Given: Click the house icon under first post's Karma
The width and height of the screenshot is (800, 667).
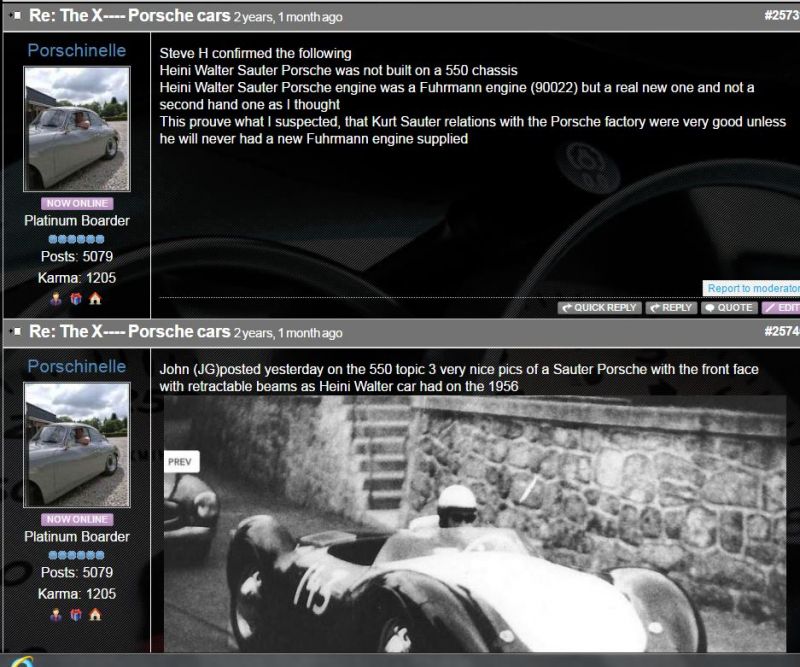Looking at the screenshot, I should [95, 299].
